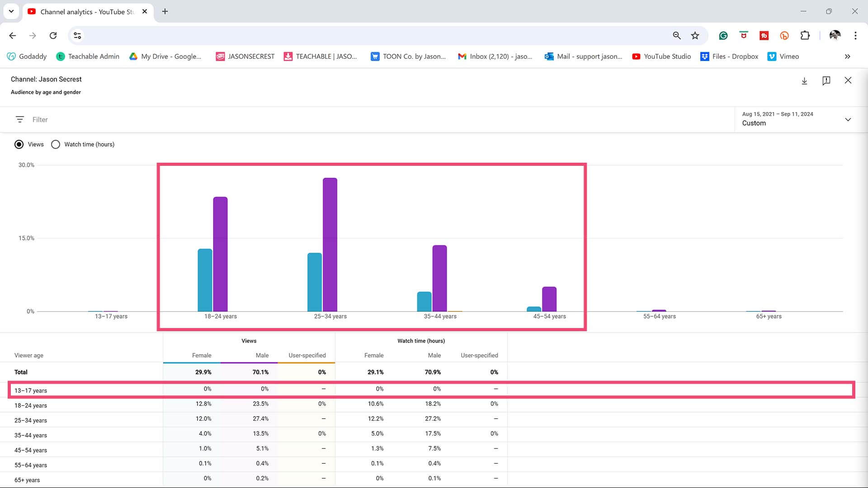Click the User-specified views column header
This screenshot has height=488, width=868.
(x=307, y=356)
